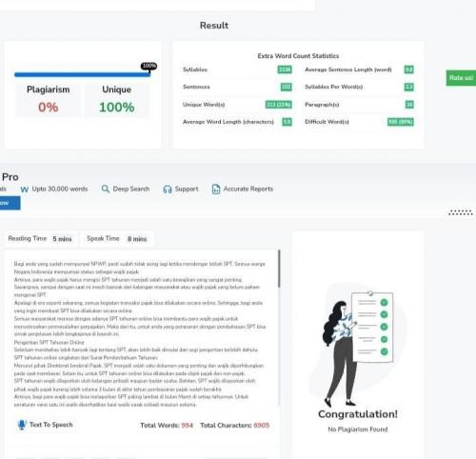This screenshot has height=459, width=476.
Task: Click the Support headphones icon
Action: [168, 190]
